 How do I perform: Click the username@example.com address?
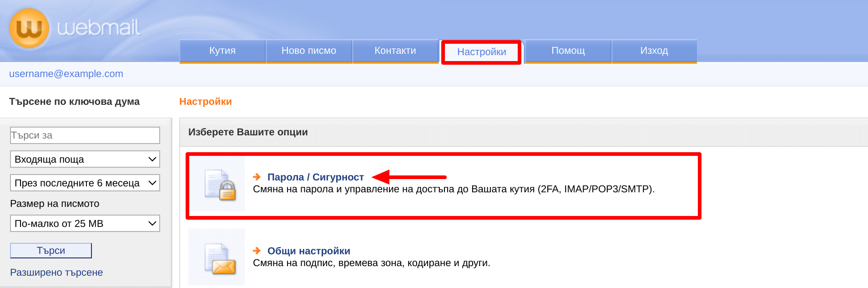pos(66,74)
